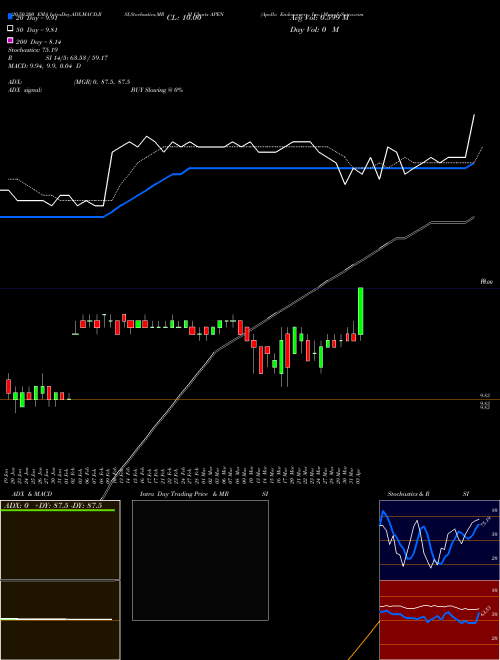Viewport: 500px width, 660px height.
Task: Click the 'BUY Slowing @ 0%' signal text
Action: coord(157,90)
